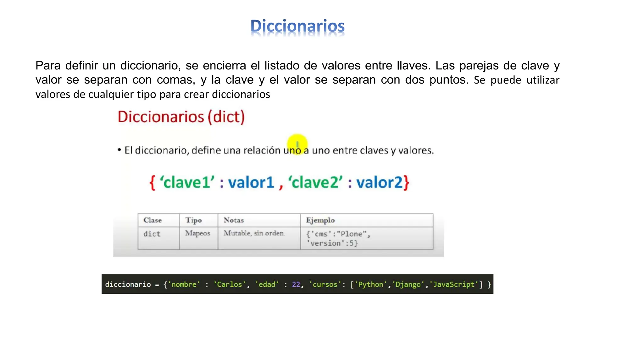Click the blue 'valor1' text
The width and height of the screenshot is (644, 362).
click(x=251, y=183)
